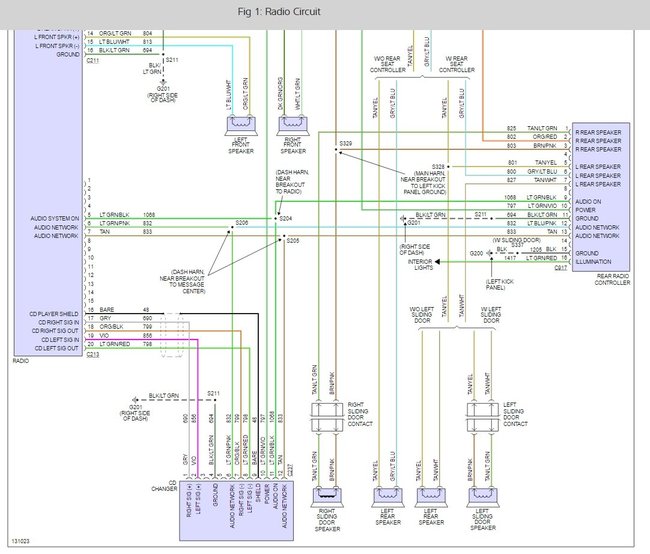Click 'DASH HARN, NEAR BREAKOUT TO RADIO' note

click(x=292, y=182)
